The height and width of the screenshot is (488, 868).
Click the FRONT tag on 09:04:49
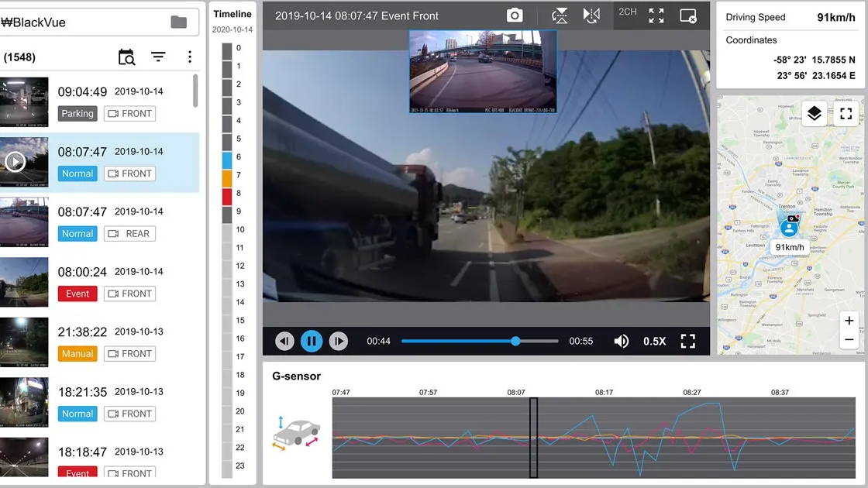[129, 113]
